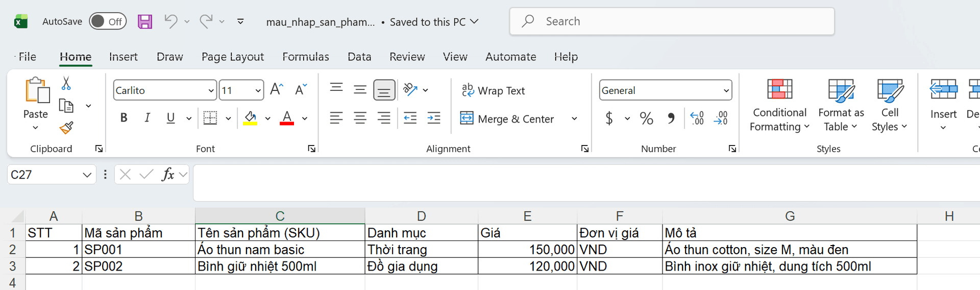980x290 pixels.
Task: Click the formula bar input area
Action: coord(586,183)
